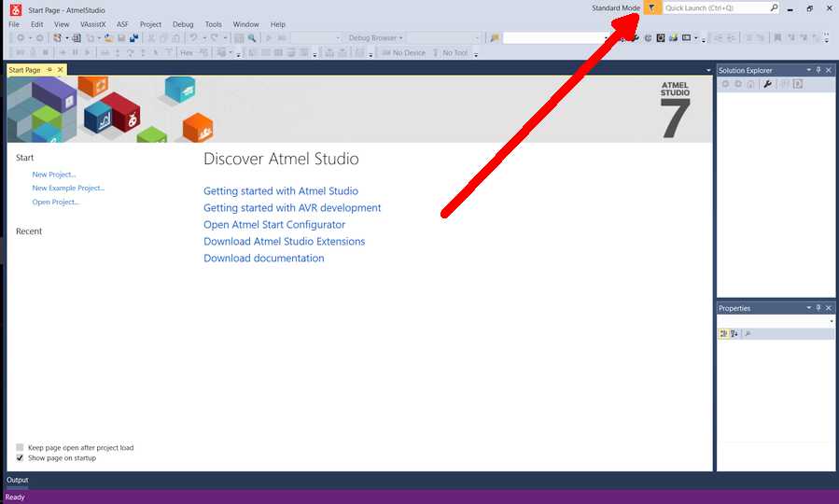Open Getting started with Atmel Studio link
The width and height of the screenshot is (839, 504).
[281, 191]
